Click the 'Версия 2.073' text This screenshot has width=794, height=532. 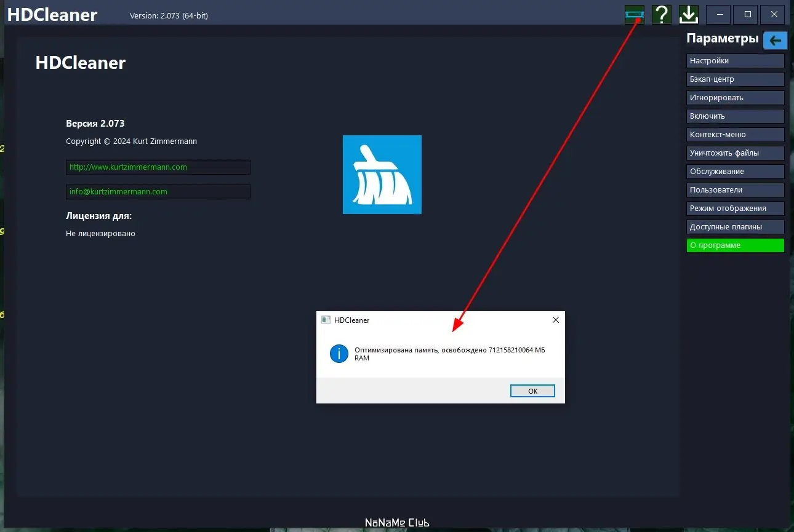pyautogui.click(x=95, y=124)
